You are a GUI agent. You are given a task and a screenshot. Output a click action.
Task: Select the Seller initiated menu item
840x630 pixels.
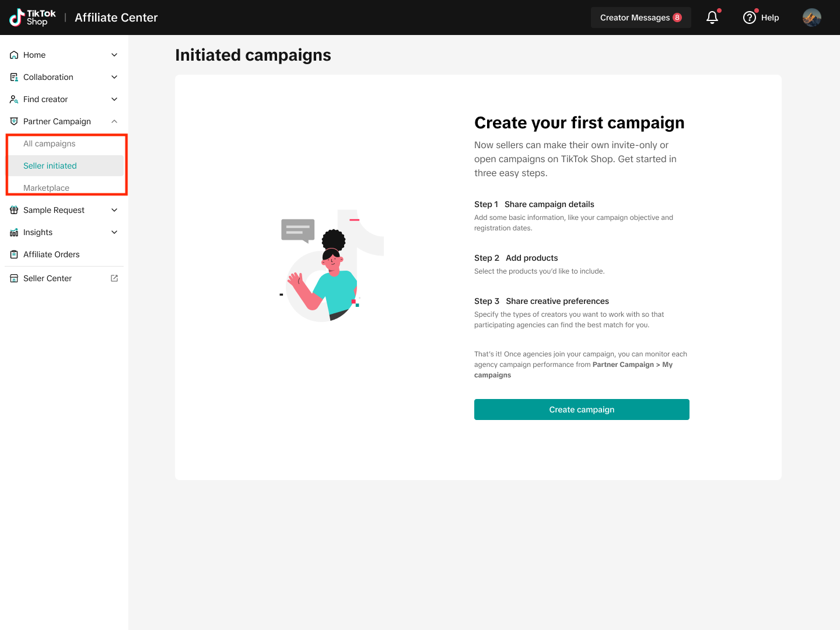coord(50,166)
